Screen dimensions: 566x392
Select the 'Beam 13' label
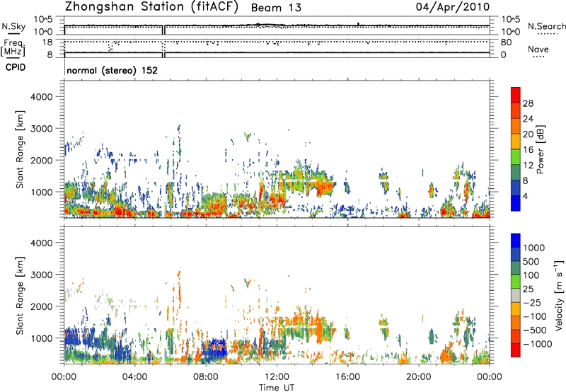click(x=276, y=8)
